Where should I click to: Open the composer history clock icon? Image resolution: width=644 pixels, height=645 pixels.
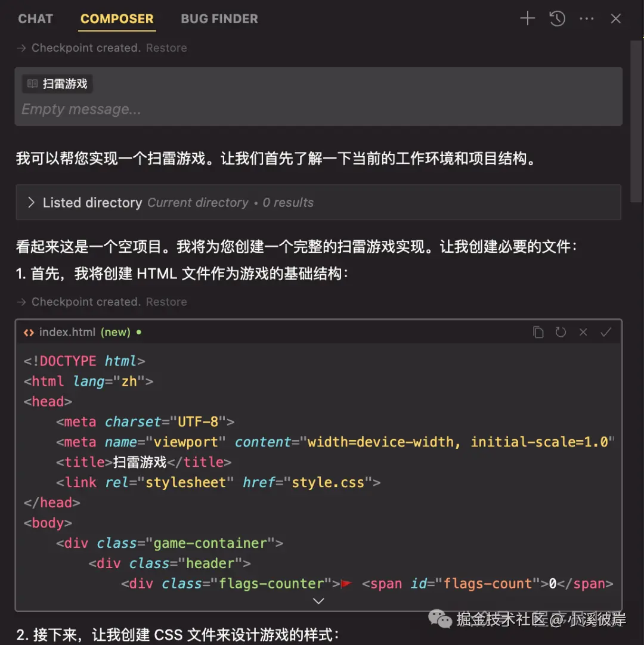point(557,18)
